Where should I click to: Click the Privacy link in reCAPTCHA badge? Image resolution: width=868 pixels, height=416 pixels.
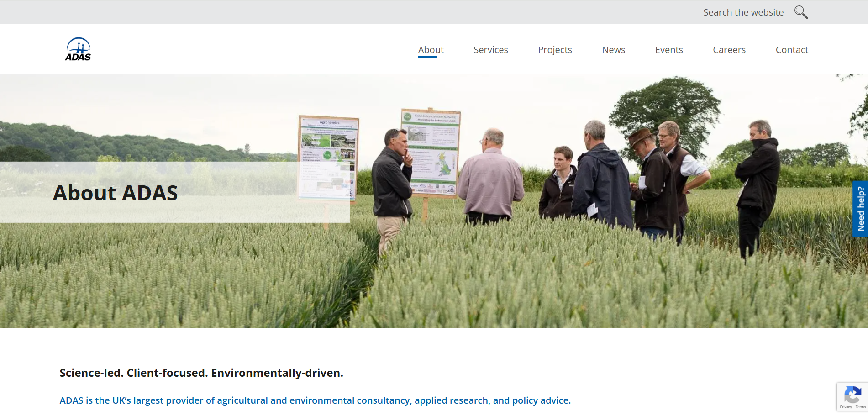click(x=845, y=407)
